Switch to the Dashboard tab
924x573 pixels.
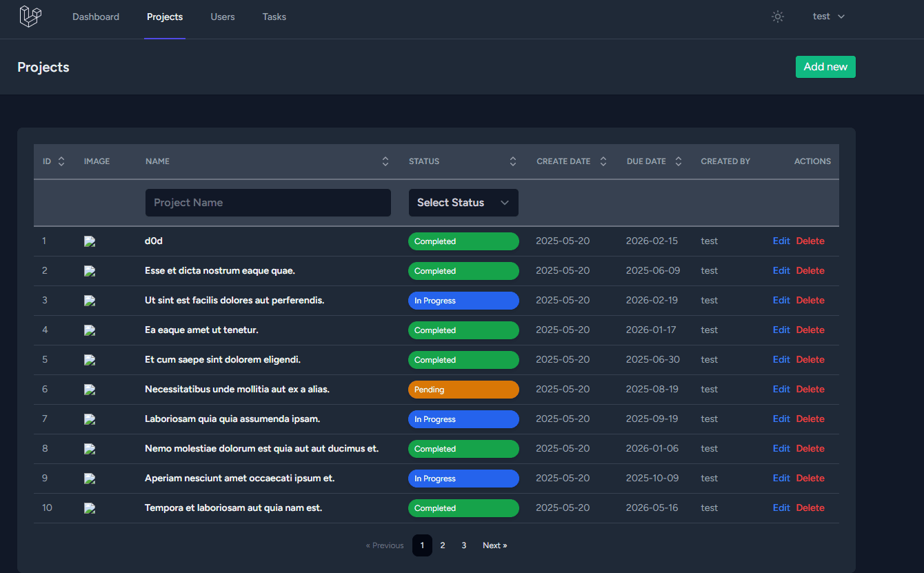(96, 17)
